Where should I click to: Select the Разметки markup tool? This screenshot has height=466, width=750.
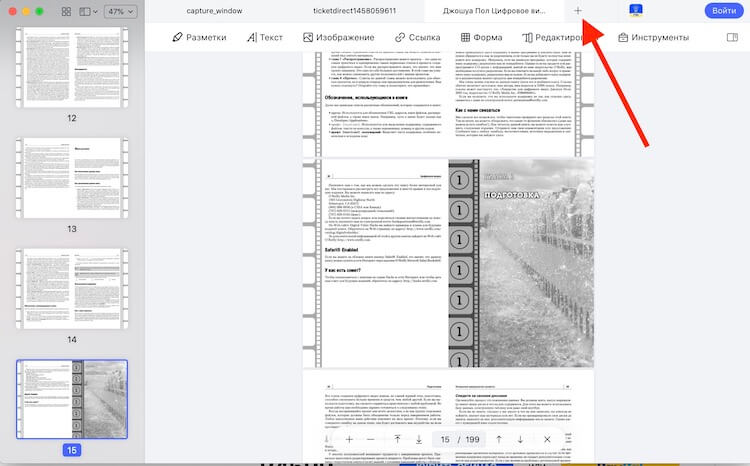199,38
